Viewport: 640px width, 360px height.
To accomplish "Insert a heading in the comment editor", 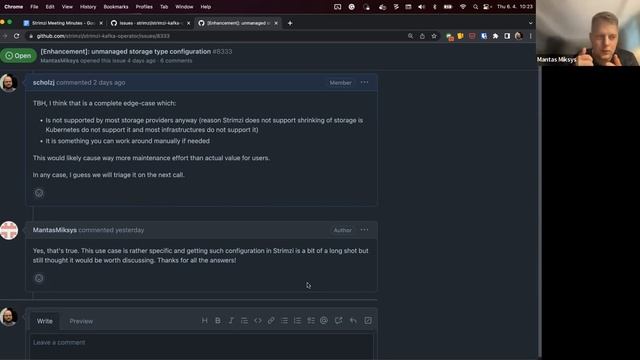I will (x=204, y=321).
